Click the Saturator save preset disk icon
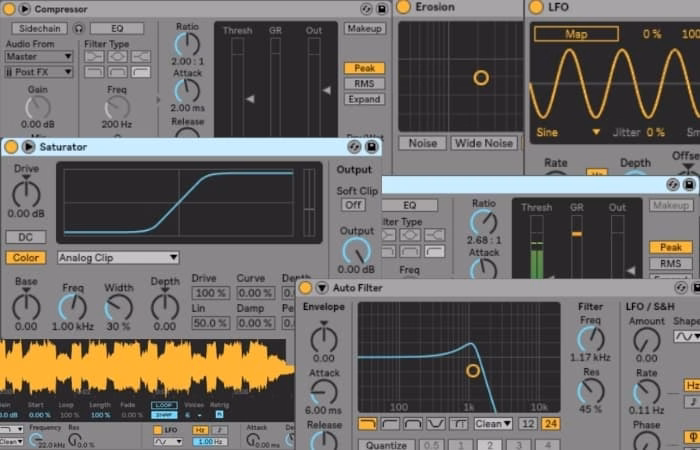The width and height of the screenshot is (700, 450). (x=370, y=147)
